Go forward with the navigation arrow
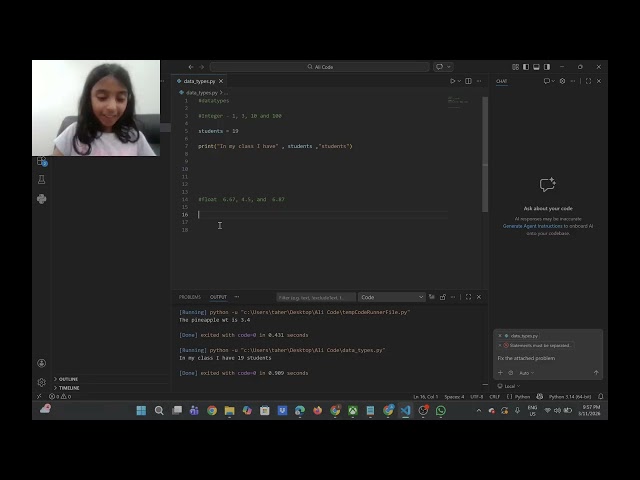This screenshot has width=640, height=480. click(x=202, y=67)
